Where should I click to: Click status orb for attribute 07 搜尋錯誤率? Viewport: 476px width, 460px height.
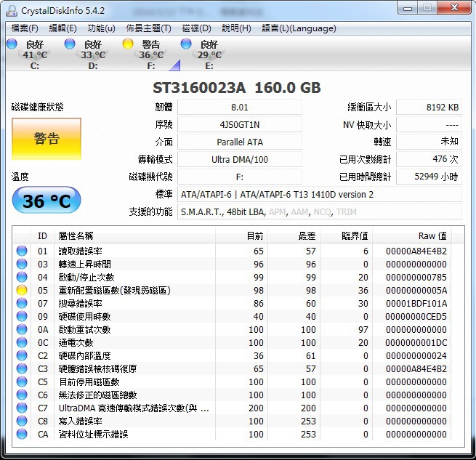tap(22, 303)
